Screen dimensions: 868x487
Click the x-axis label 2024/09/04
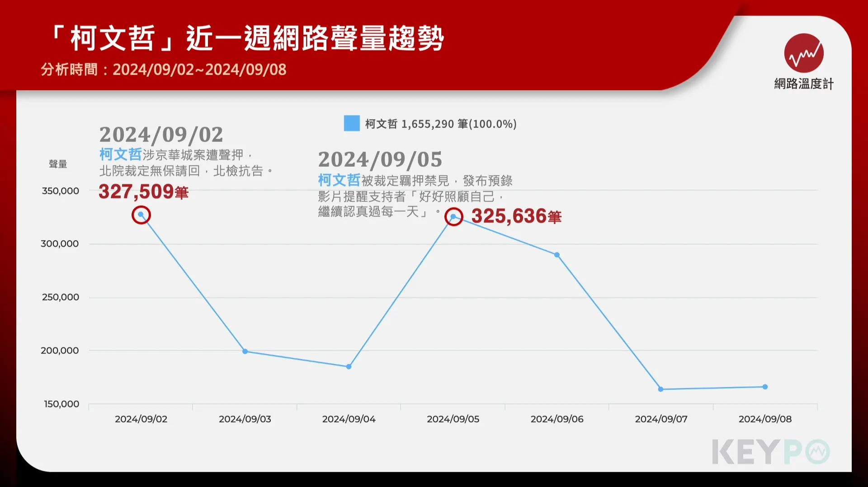coord(349,419)
